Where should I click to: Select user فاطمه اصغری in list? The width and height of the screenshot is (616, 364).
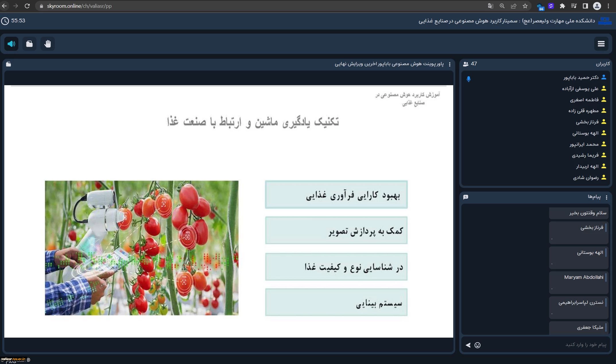[x=584, y=100]
